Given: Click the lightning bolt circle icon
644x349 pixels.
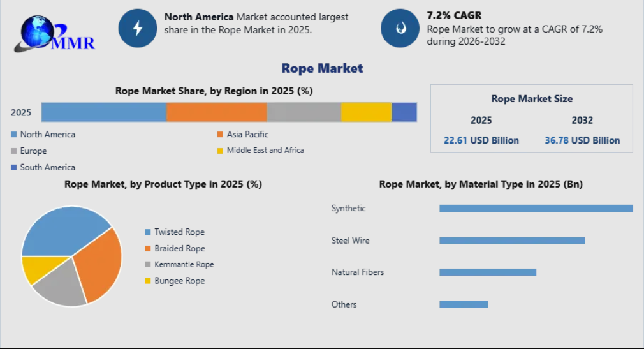Looking at the screenshot, I should (137, 28).
